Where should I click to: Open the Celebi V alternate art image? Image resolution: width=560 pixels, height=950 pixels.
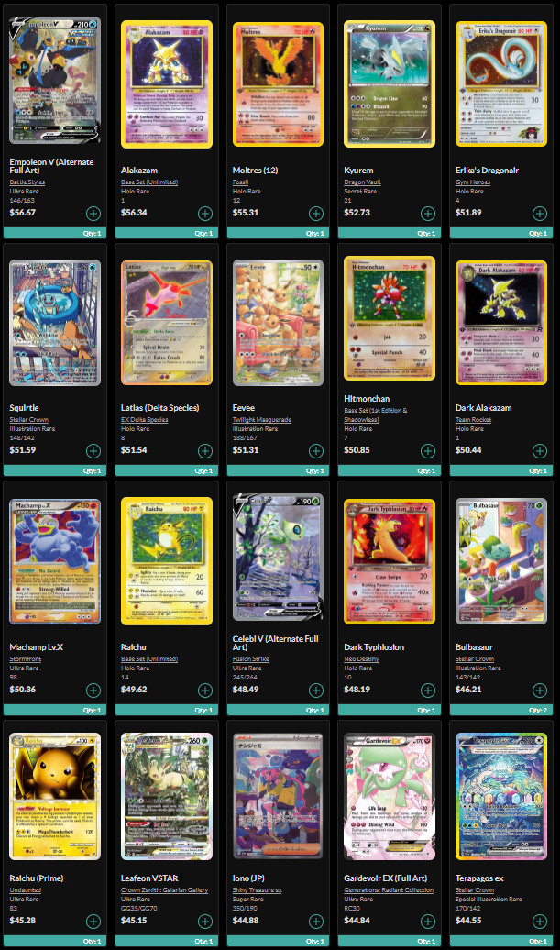pyautogui.click(x=278, y=558)
